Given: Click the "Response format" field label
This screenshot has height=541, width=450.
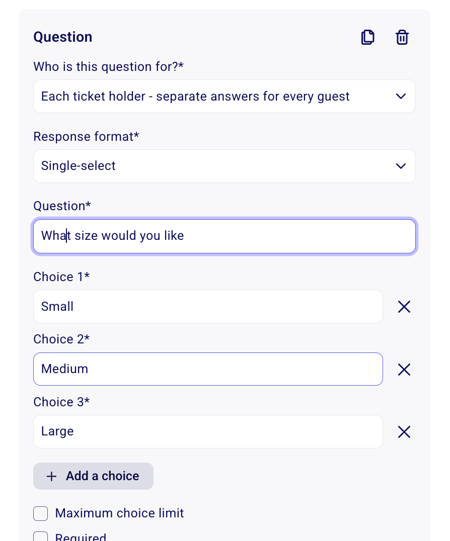Looking at the screenshot, I should pos(86,137).
